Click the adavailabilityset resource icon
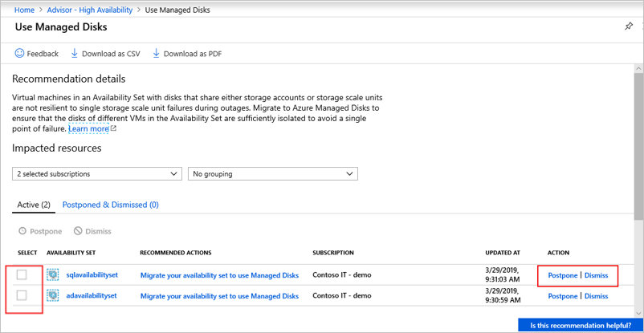Screen dimensions: 644x333 [x=54, y=295]
